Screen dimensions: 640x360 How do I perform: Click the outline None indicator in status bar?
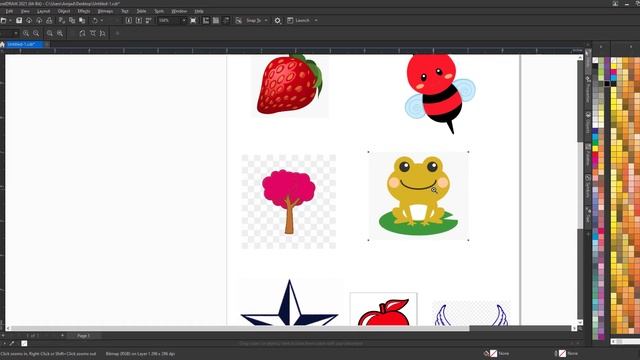(x=567, y=353)
